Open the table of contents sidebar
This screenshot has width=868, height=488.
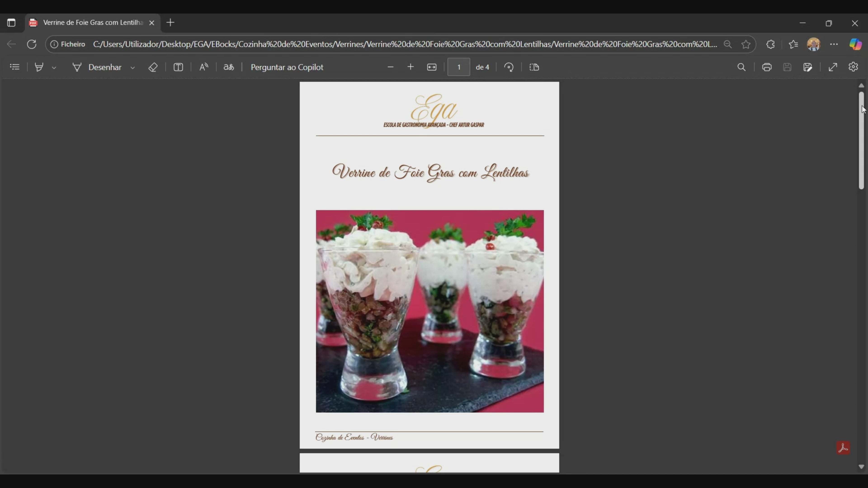pos(14,67)
